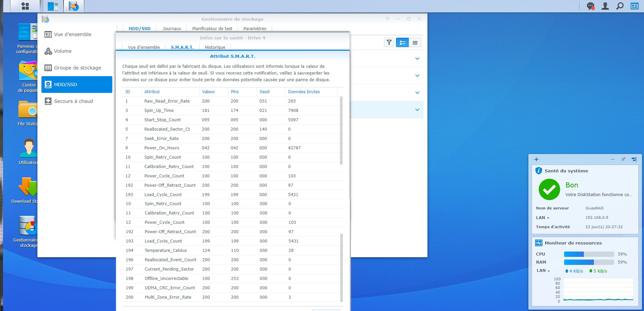Select the UDMA_CRC_Error_Count row
The width and height of the screenshot is (644, 311).
[x=231, y=288]
